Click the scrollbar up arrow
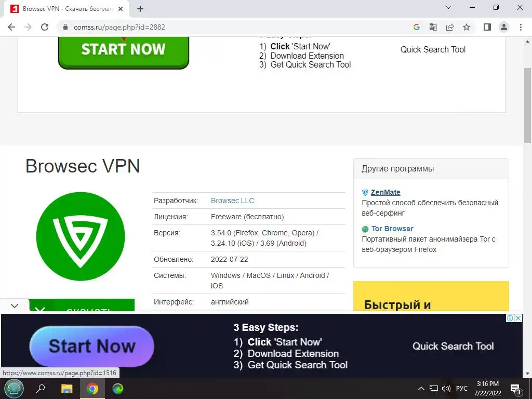 [528, 42]
